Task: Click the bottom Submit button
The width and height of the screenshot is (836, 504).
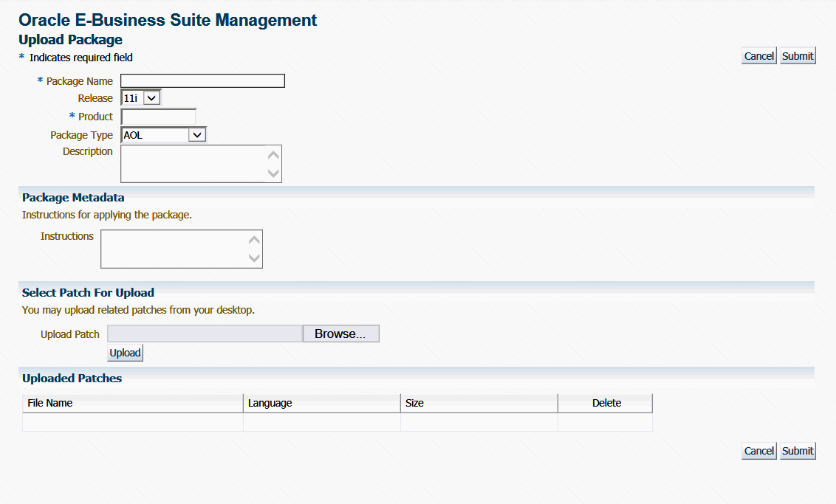Action: click(798, 451)
